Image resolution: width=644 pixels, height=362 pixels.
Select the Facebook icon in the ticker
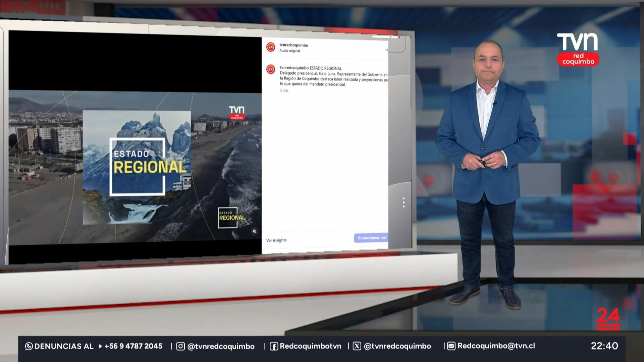tap(274, 346)
